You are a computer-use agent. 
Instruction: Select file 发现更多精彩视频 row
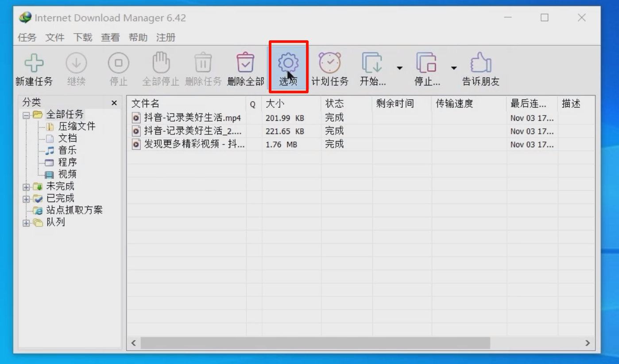(361, 144)
